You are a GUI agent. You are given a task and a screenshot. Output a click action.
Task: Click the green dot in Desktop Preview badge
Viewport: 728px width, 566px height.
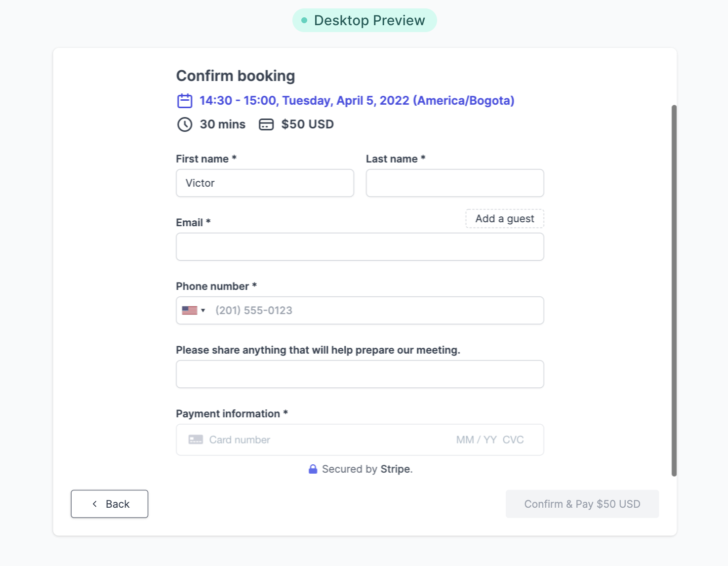[x=304, y=20]
